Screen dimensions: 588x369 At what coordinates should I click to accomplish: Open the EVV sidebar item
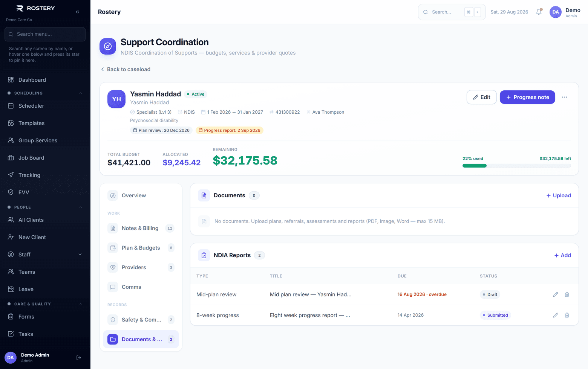[45, 192]
